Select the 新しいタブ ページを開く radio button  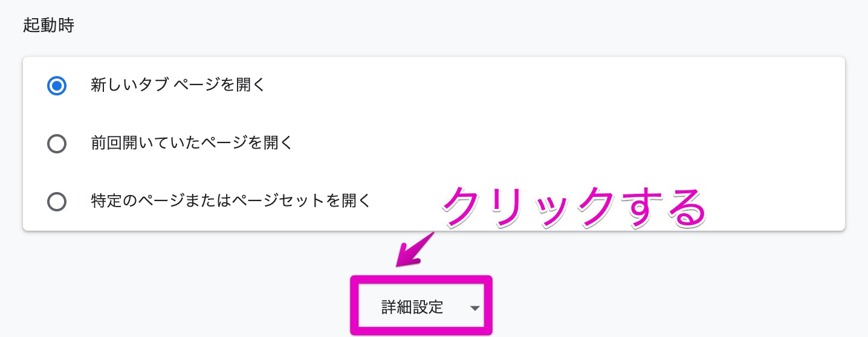(x=57, y=86)
